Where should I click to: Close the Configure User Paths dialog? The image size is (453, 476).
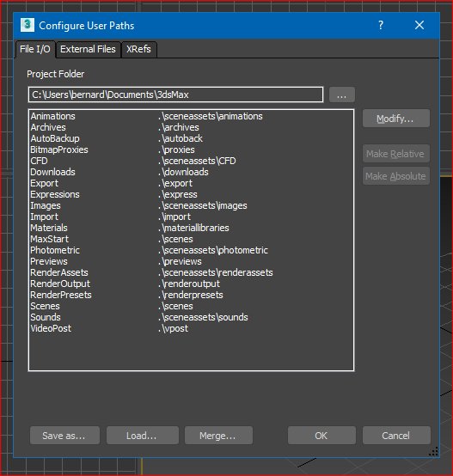click(419, 25)
